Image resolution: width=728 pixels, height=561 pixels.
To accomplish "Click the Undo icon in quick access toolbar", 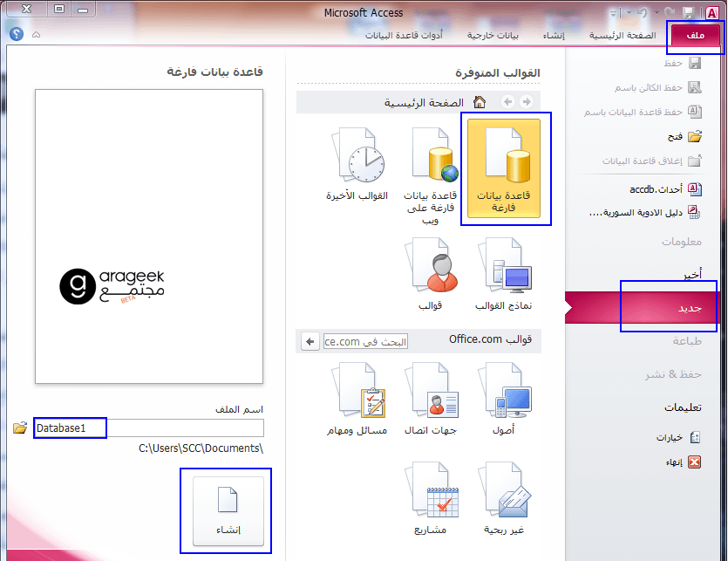I will 643,12.
